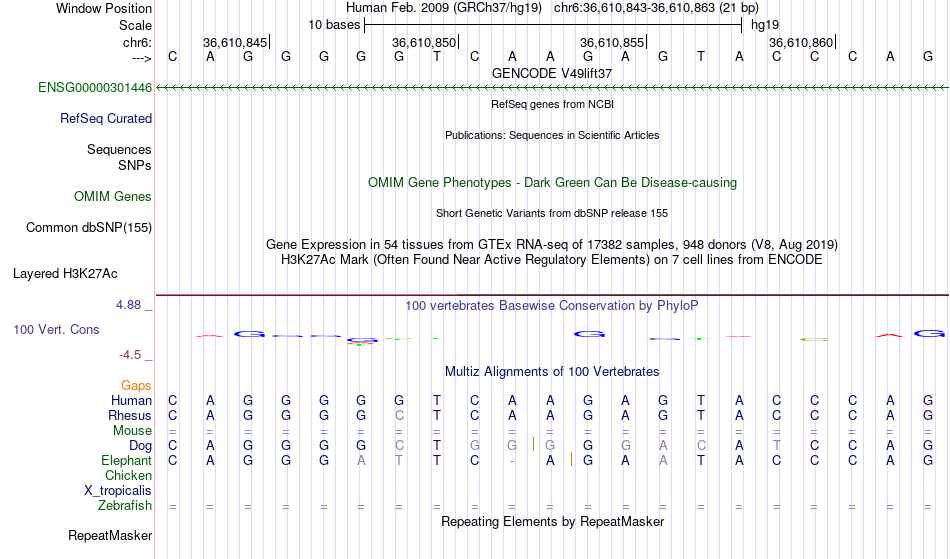Click the Scale label
Screen dimensions: 950x559
coord(135,25)
